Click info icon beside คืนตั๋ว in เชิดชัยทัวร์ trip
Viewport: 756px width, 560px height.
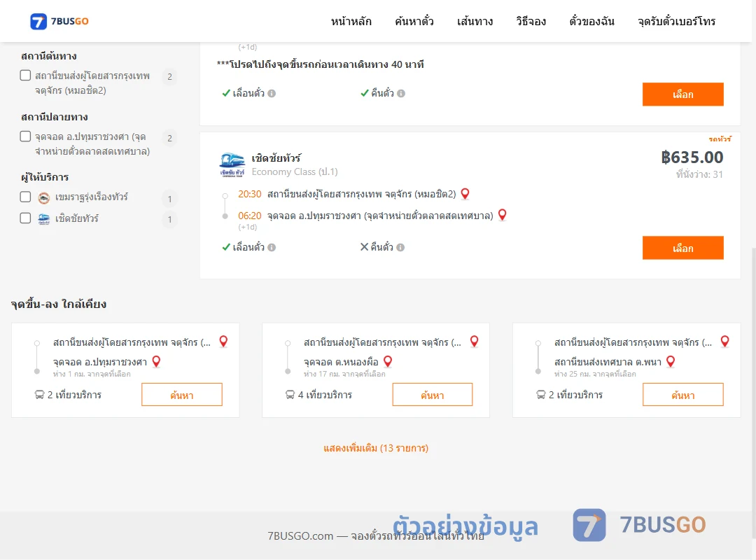(400, 247)
